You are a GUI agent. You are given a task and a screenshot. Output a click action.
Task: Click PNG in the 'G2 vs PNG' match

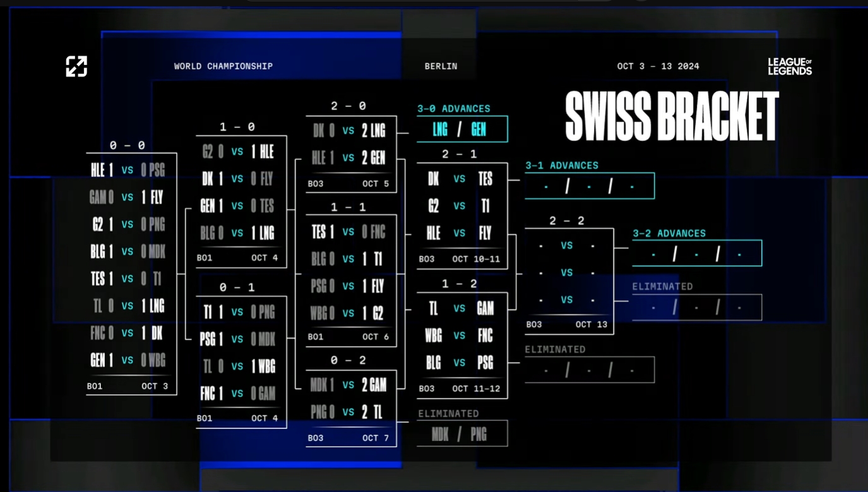[x=157, y=224]
